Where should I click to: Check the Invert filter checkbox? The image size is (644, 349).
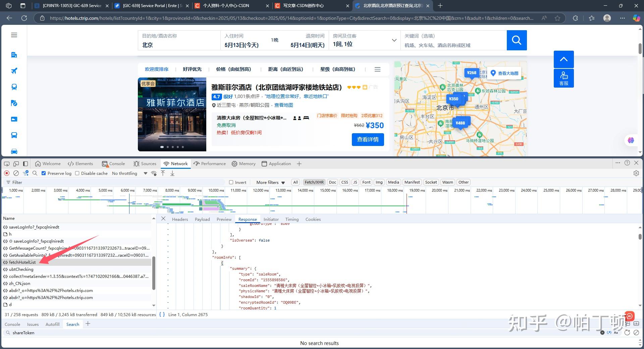pos(231,182)
